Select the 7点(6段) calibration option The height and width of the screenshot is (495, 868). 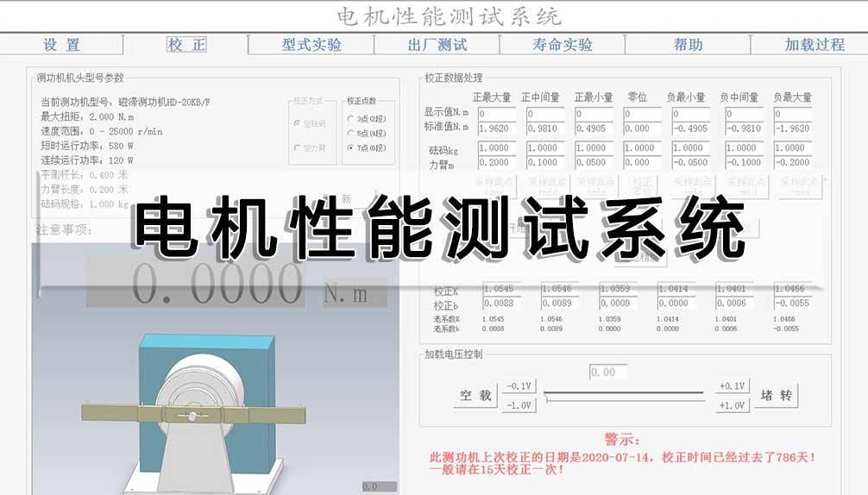351,148
